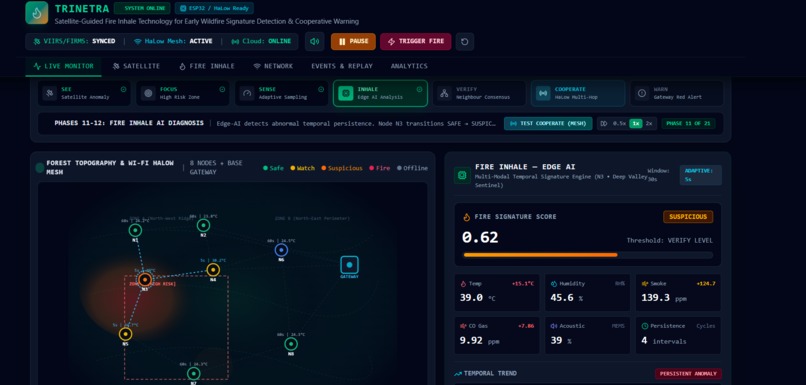Select the INHALE Edge AI Analysis card

380,93
